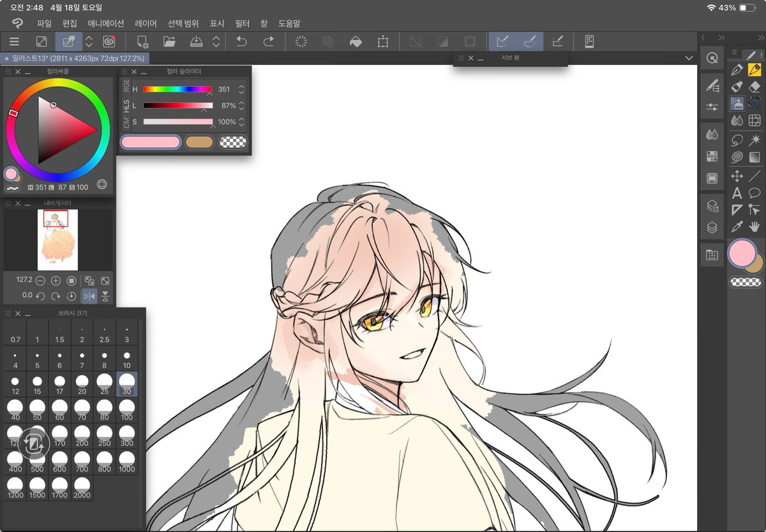Open the Sub Tool palette icon
The width and height of the screenshot is (766, 532).
712,85
